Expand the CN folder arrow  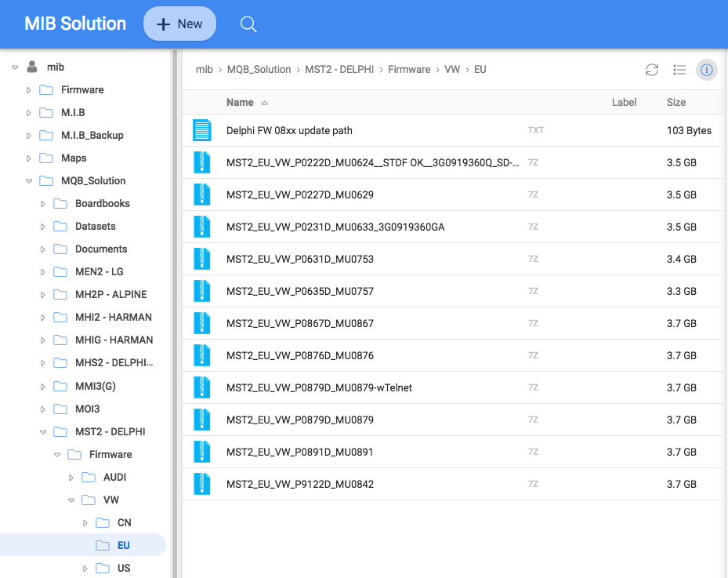85,522
